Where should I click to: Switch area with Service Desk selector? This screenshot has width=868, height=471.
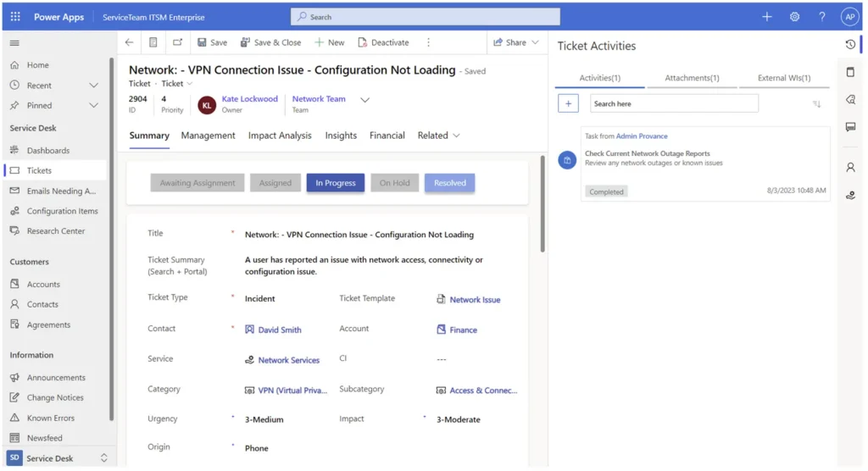[x=57, y=457]
